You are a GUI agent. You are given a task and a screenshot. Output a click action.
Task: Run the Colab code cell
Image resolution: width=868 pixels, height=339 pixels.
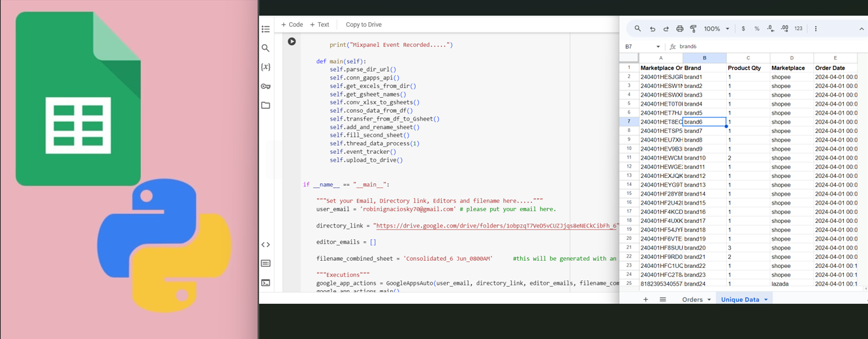pos(292,42)
